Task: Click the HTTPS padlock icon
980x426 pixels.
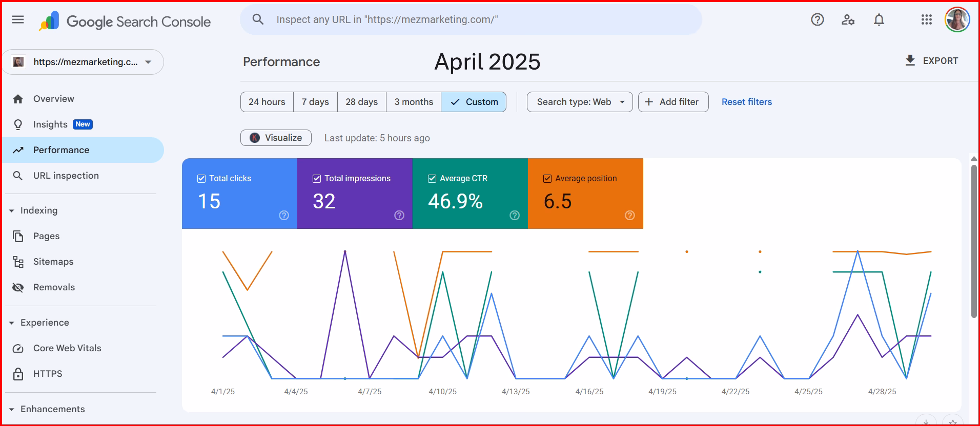Action: tap(18, 374)
